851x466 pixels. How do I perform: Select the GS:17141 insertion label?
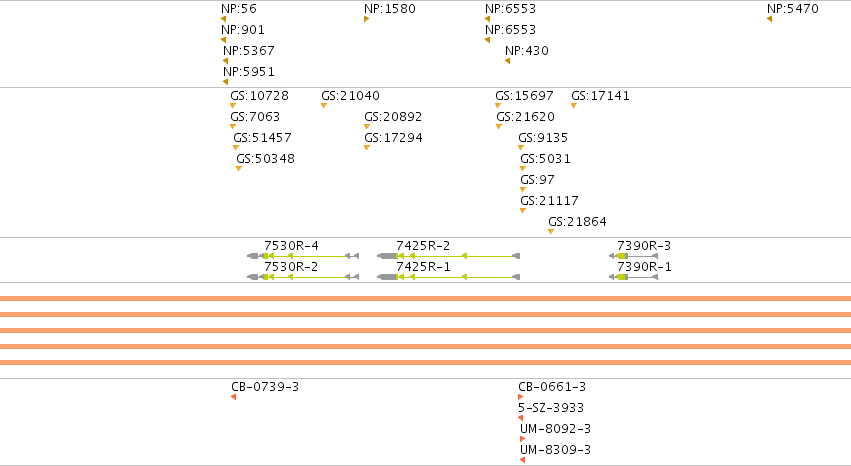(x=600, y=96)
